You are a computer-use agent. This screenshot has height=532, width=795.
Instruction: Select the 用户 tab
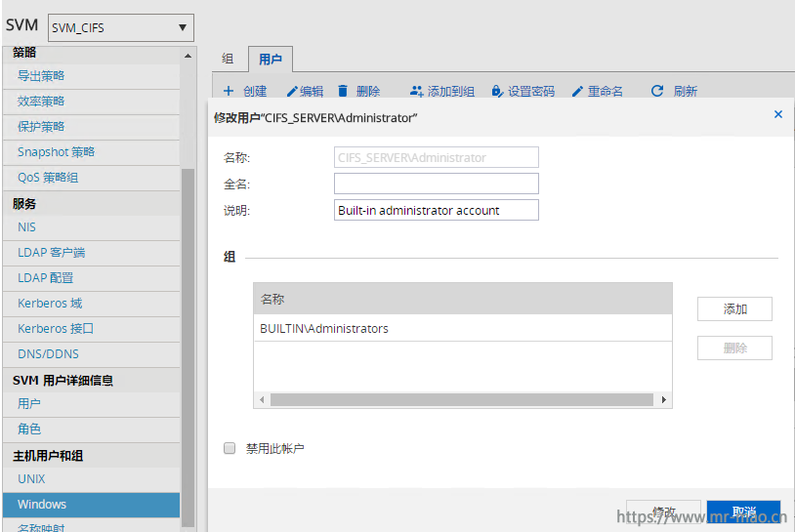[x=271, y=60]
